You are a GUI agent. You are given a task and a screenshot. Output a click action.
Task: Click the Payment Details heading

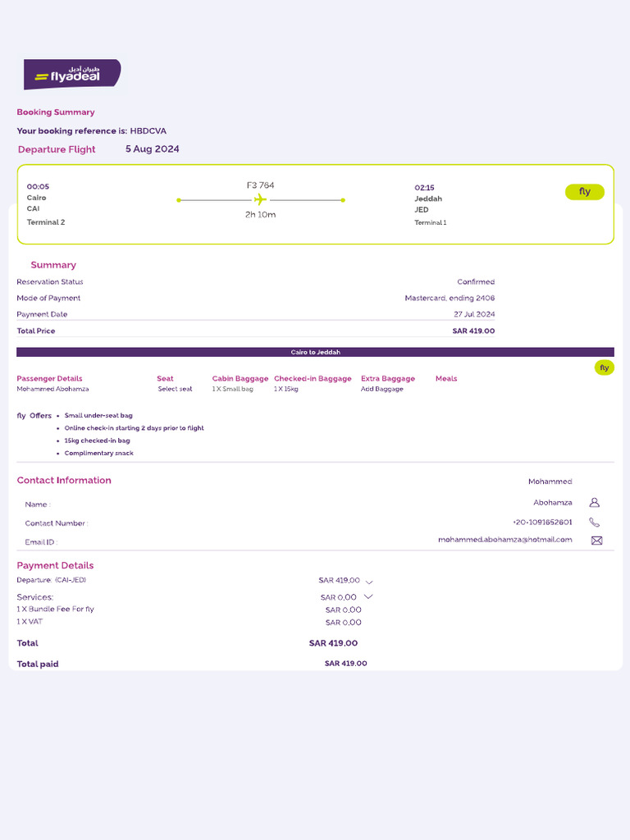tap(55, 565)
